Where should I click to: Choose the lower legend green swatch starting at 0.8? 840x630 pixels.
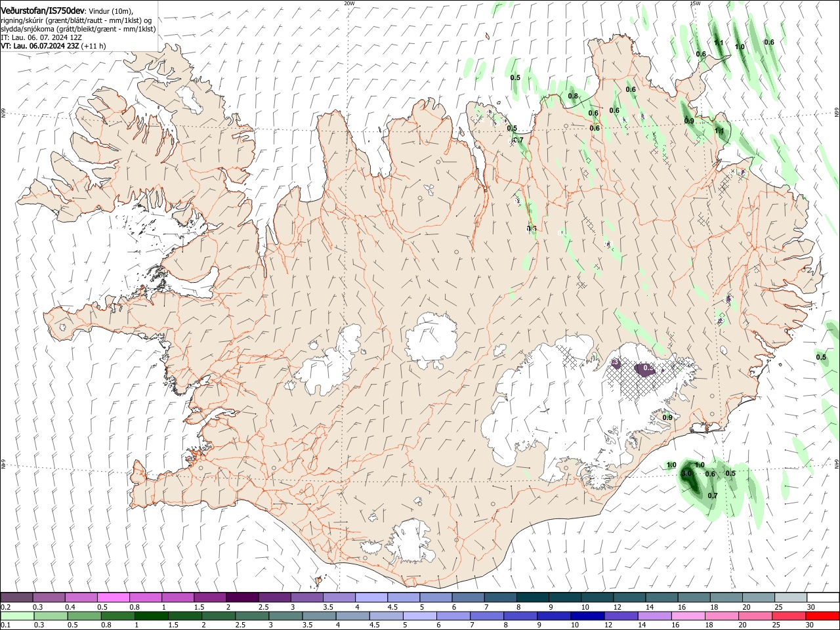point(117,616)
